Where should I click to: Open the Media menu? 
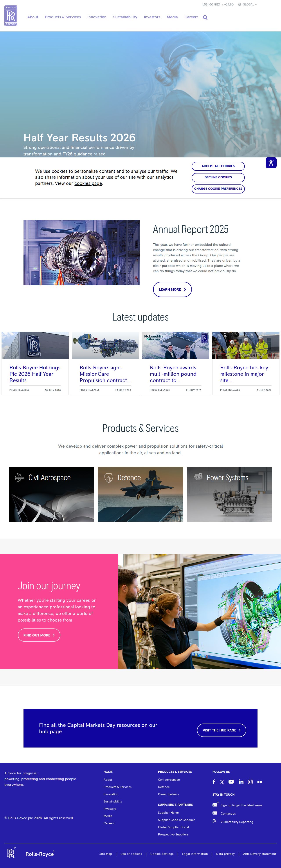(x=172, y=17)
